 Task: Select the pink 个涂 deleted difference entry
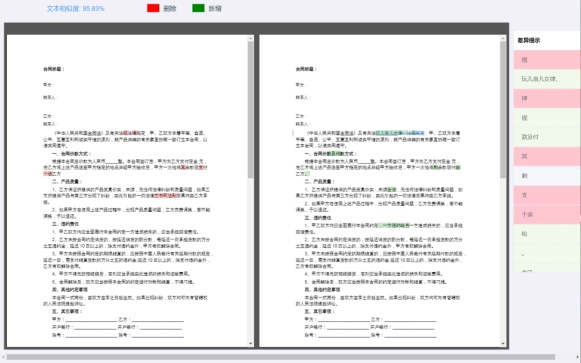point(547,214)
